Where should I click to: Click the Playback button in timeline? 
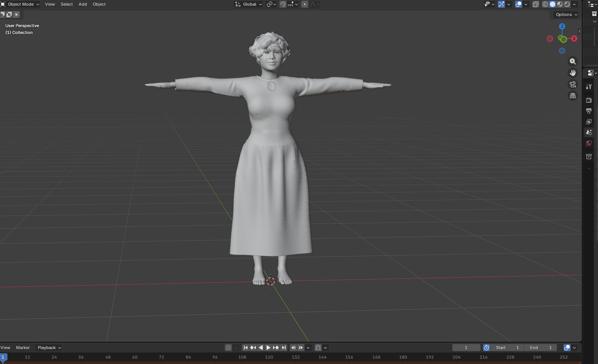pyautogui.click(x=49, y=348)
